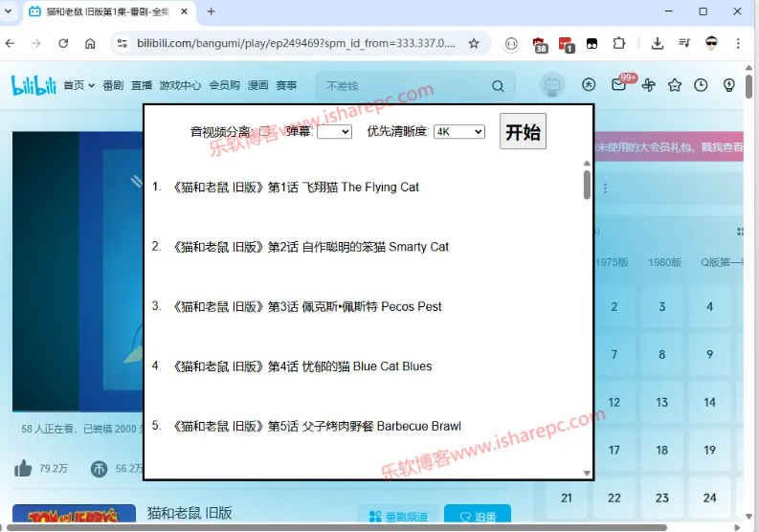Screen dimensions: 759x532
Task: Switch to the 1980版 season tab
Action: pyautogui.click(x=664, y=262)
